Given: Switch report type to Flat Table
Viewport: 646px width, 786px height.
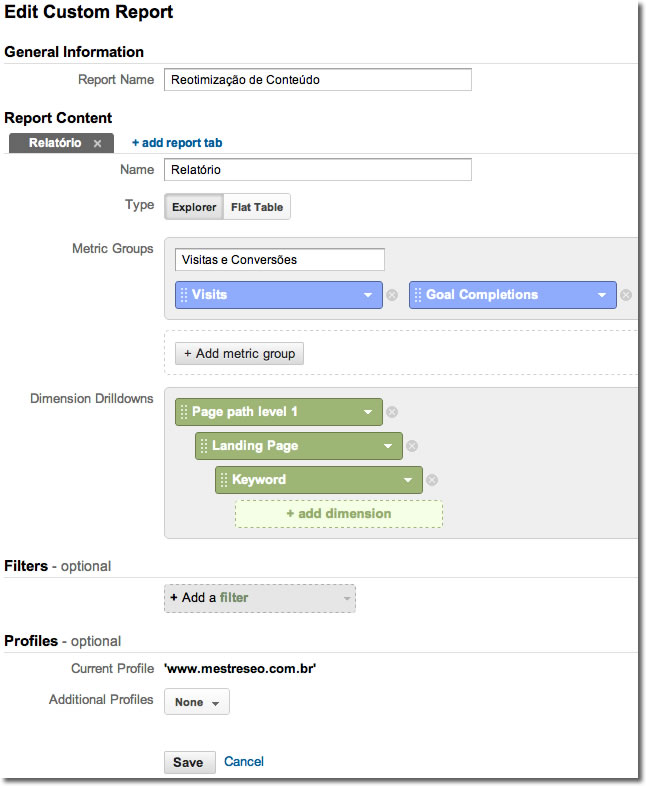Looking at the screenshot, I should tap(257, 208).
